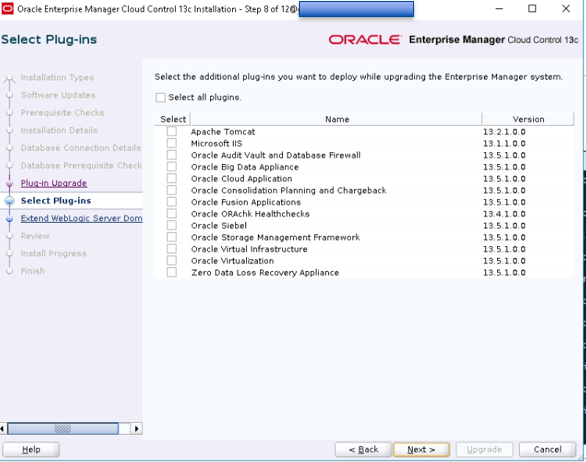Check the Select all plugins checkbox
Image resolution: width=586 pixels, height=462 pixels.
click(161, 98)
